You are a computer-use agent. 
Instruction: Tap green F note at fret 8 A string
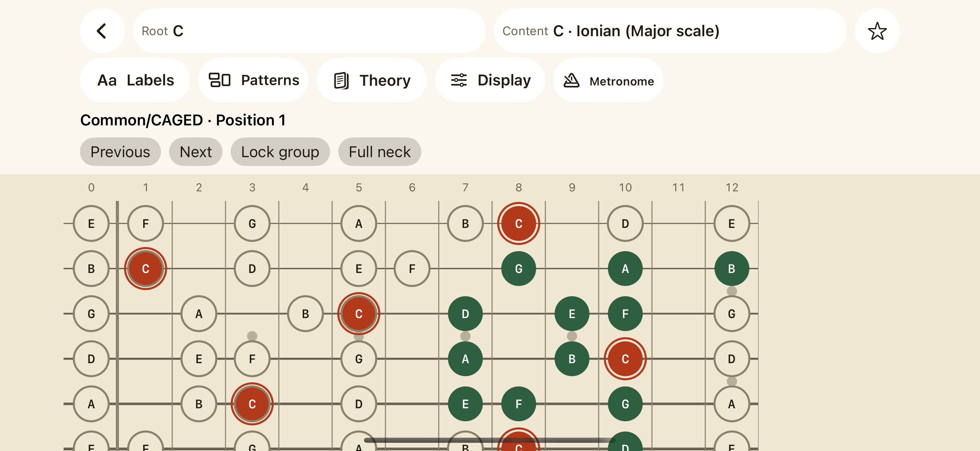519,404
